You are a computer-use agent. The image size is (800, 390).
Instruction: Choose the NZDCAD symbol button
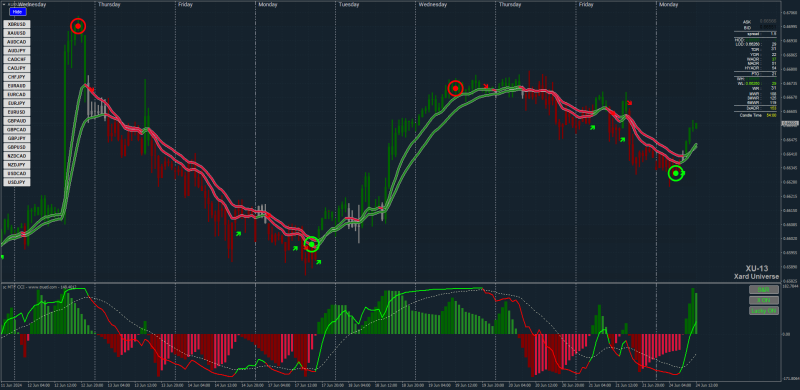17,156
